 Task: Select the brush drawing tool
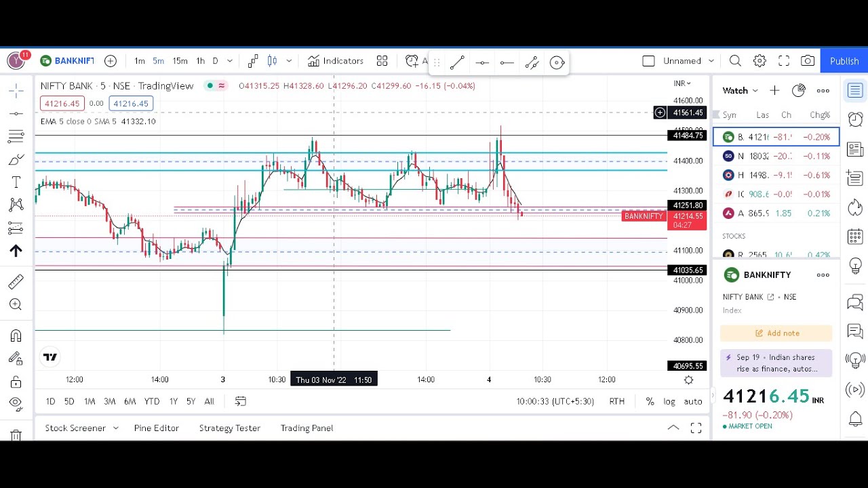click(x=16, y=159)
